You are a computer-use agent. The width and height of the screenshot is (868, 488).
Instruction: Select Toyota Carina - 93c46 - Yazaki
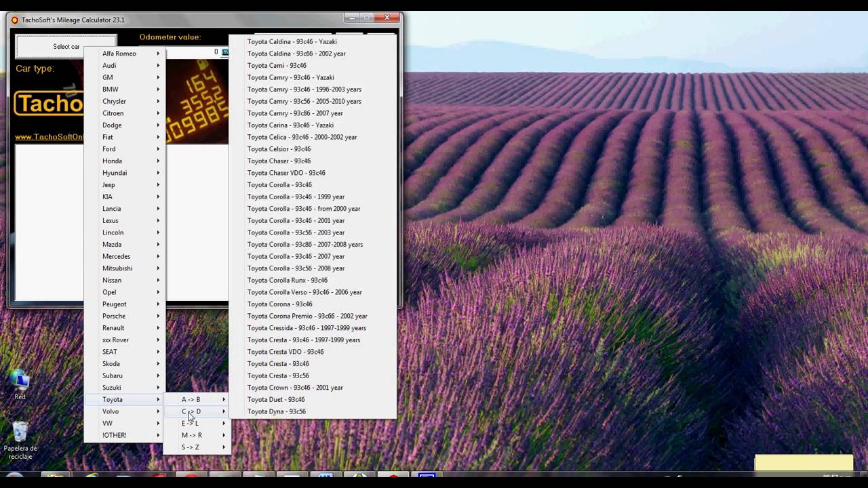point(313,125)
